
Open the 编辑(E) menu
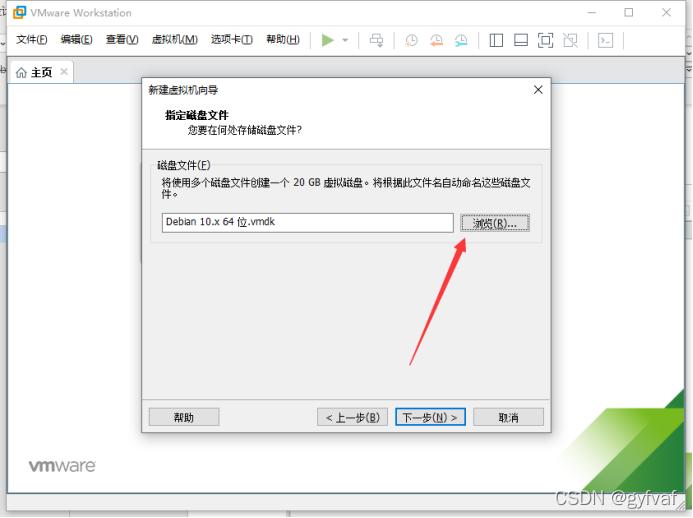tap(76, 40)
